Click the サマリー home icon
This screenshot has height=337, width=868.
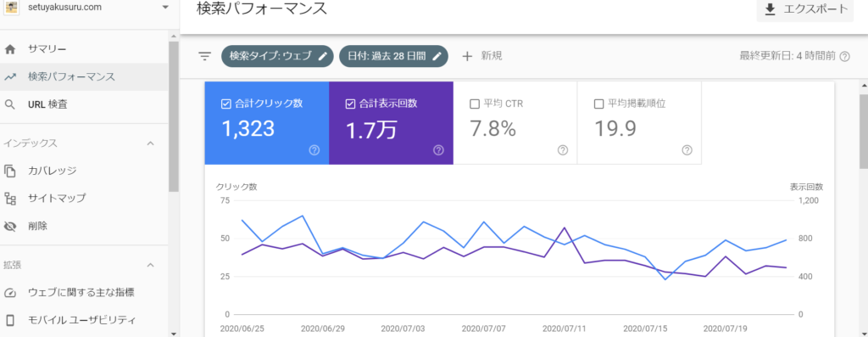[x=10, y=49]
